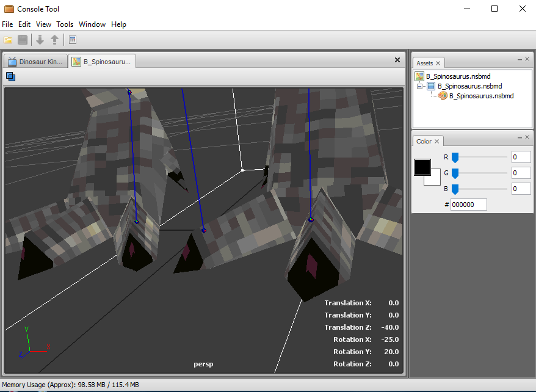Select the palette B_Spinosaurus.nsbmd tree item
Screen dimensions: 536x392
coord(481,96)
